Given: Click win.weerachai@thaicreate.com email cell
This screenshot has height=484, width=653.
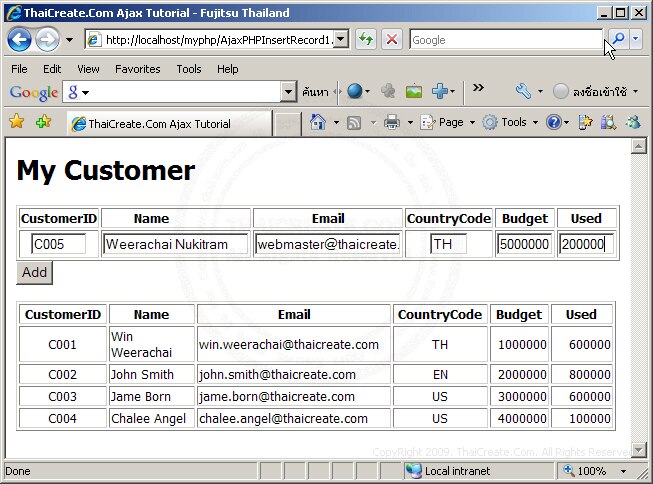Looking at the screenshot, I should [x=294, y=344].
